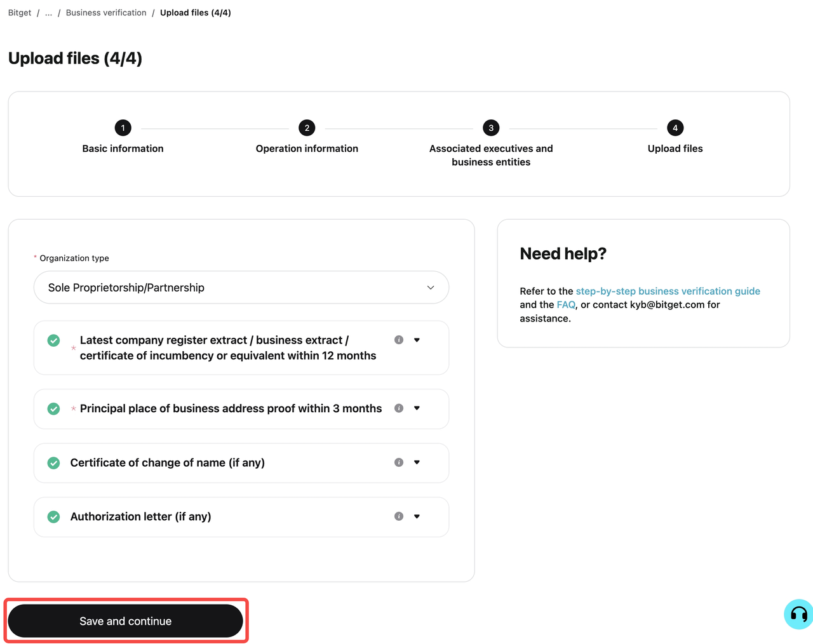Click the green checkmark on address proof row
The image size is (813, 644).
(53, 408)
